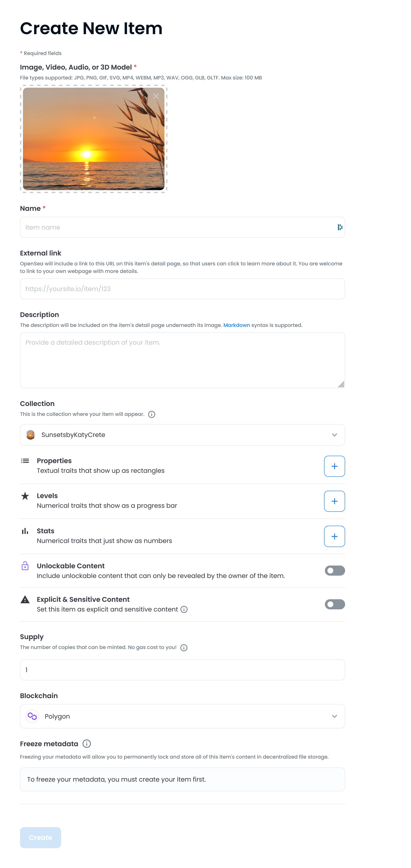Click the Freeze metadata info icon
Screen dimensions: 411x868
click(x=87, y=743)
